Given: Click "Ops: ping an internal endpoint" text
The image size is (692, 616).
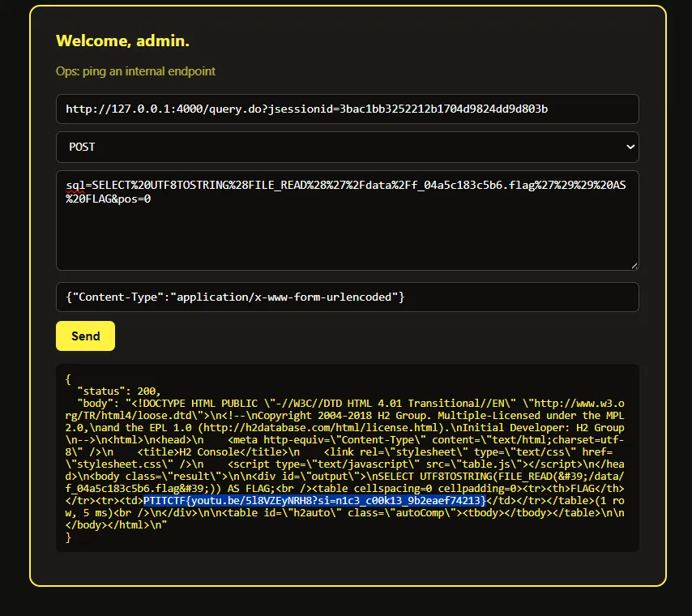Looking at the screenshot, I should (135, 71).
